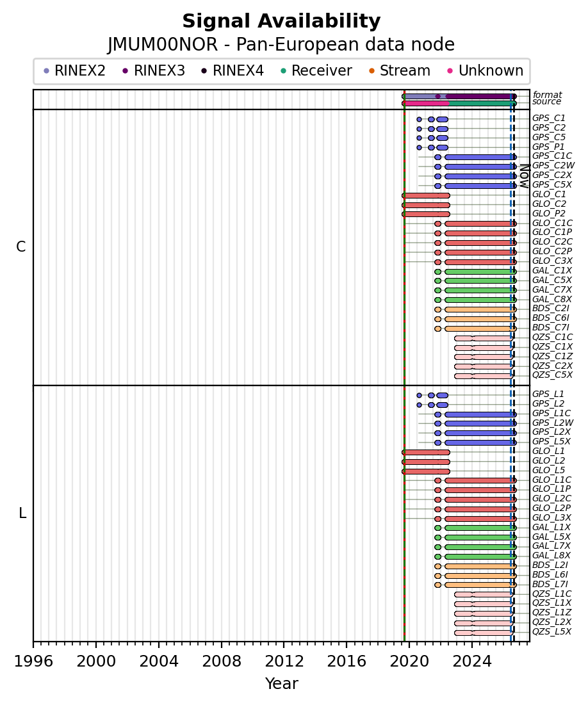Select the BDS_L6I row label

point(550,574)
